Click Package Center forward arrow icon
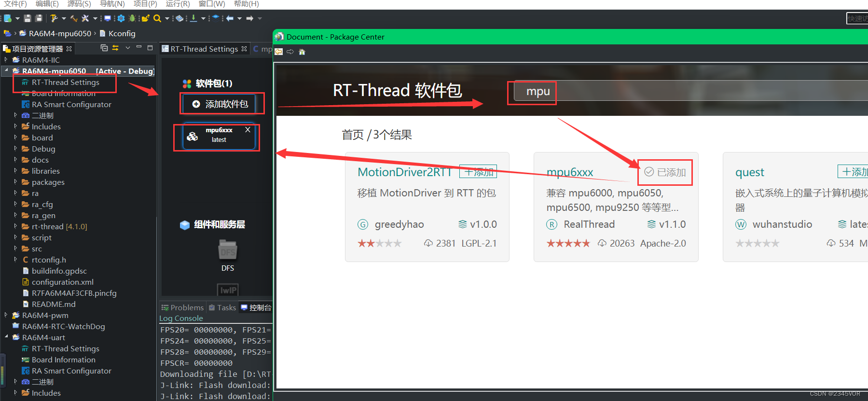 click(290, 52)
